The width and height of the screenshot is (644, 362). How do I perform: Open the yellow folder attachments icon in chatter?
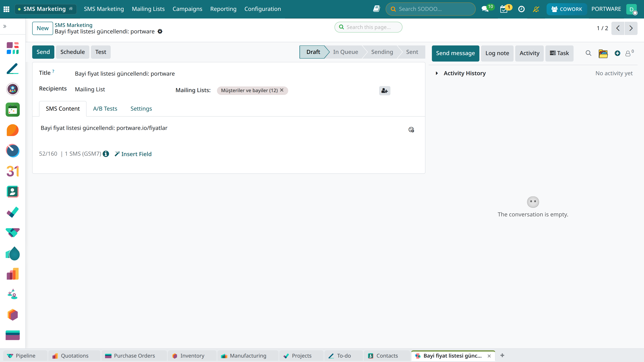[603, 53]
